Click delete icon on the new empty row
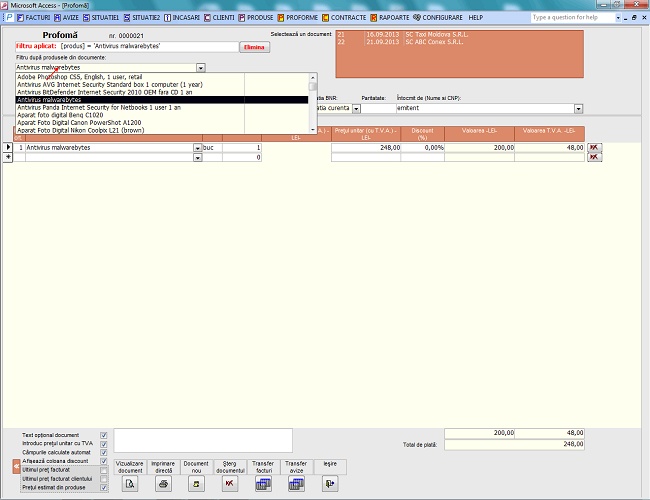Image resolution: width=650 pixels, height=500 pixels. pos(594,157)
